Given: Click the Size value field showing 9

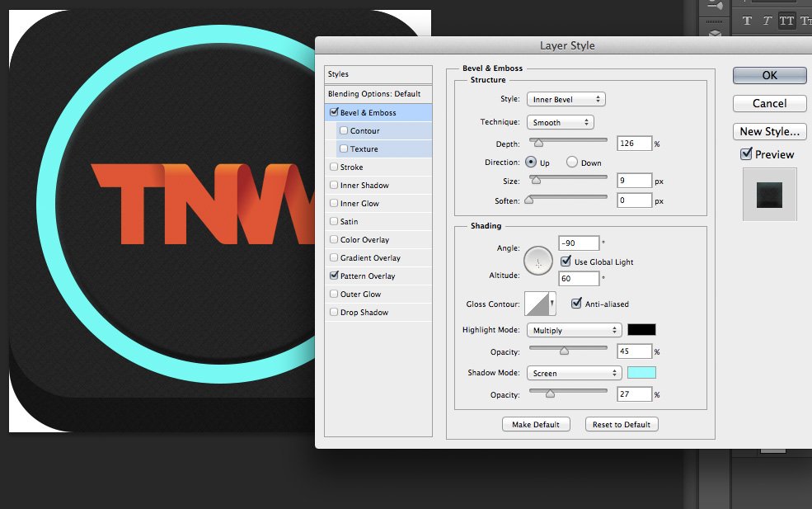Looking at the screenshot, I should pyautogui.click(x=635, y=181).
